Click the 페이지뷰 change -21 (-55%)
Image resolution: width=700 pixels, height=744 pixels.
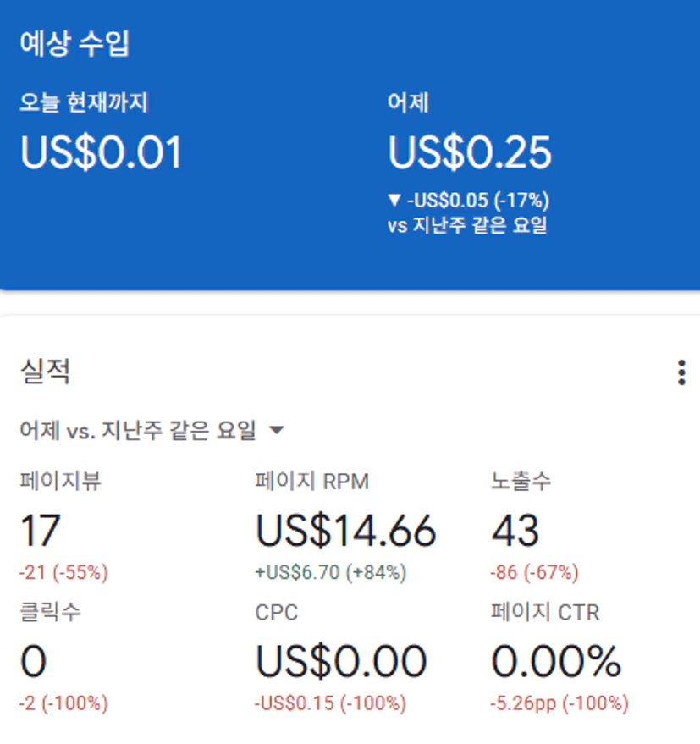[63, 573]
